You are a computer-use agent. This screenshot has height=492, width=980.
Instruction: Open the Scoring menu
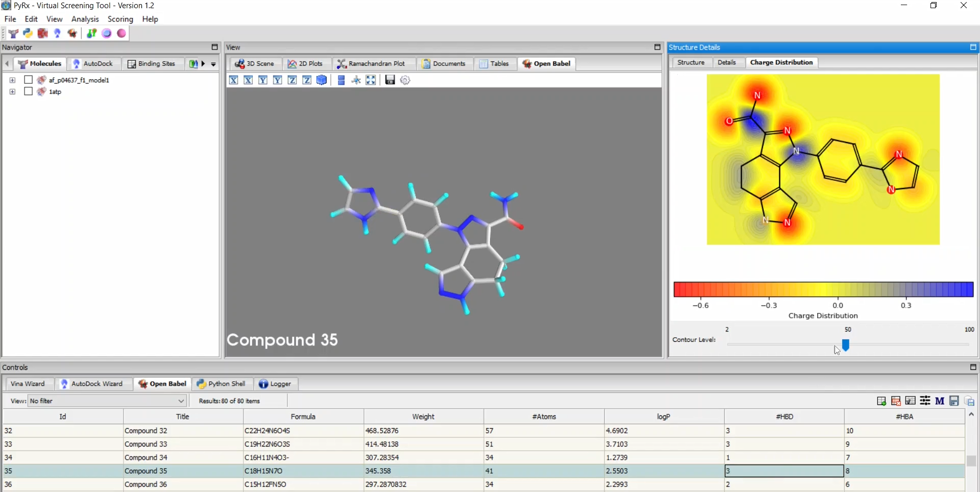point(120,19)
